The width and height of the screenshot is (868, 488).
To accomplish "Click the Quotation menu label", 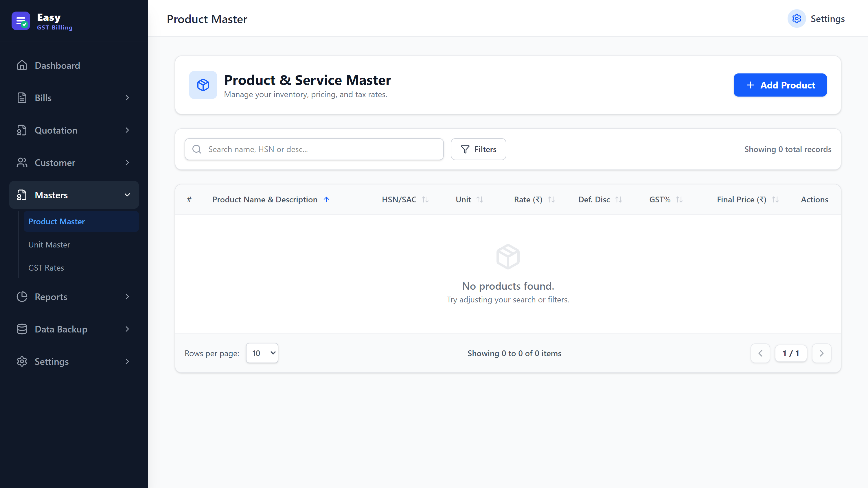I will coord(56,130).
